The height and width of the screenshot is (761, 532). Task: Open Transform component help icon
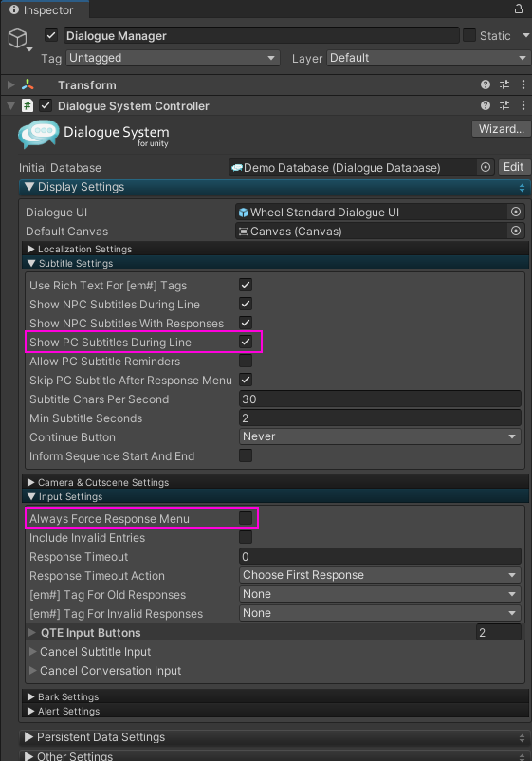pos(485,85)
